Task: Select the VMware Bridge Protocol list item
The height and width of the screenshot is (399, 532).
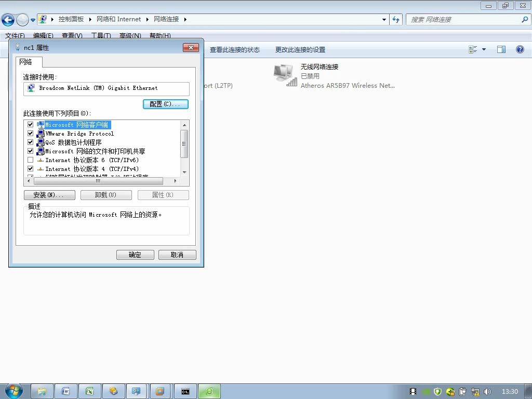Action: coord(79,134)
